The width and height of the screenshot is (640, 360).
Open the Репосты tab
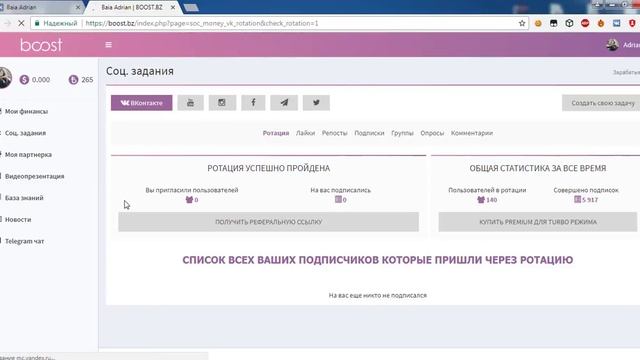pyautogui.click(x=334, y=133)
